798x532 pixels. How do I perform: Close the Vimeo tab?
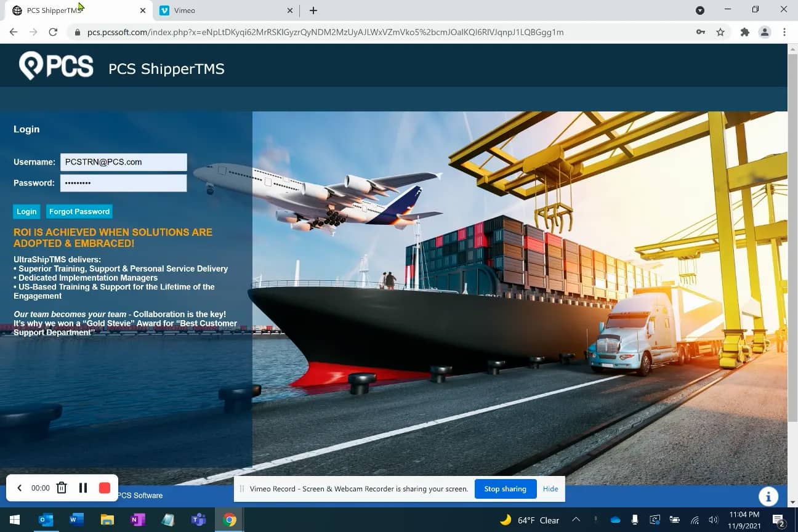pos(291,10)
